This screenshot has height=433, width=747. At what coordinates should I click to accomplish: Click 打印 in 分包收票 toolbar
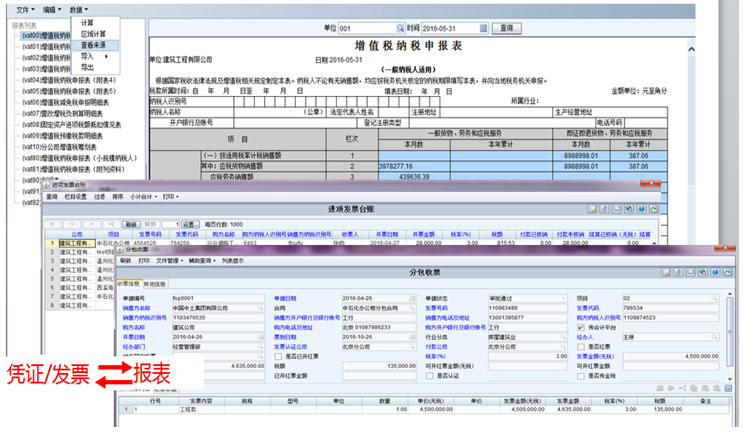(144, 261)
